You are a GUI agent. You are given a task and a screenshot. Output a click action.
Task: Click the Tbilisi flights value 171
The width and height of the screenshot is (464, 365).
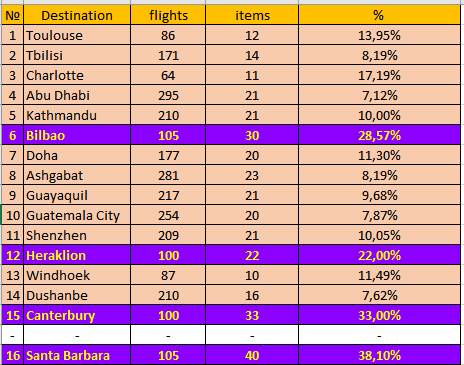pyautogui.click(x=168, y=55)
